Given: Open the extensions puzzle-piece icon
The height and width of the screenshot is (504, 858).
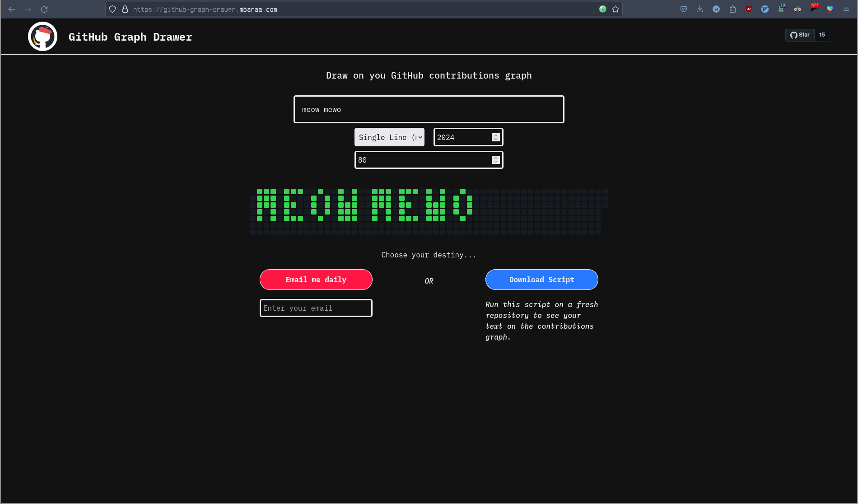Looking at the screenshot, I should [x=732, y=9].
